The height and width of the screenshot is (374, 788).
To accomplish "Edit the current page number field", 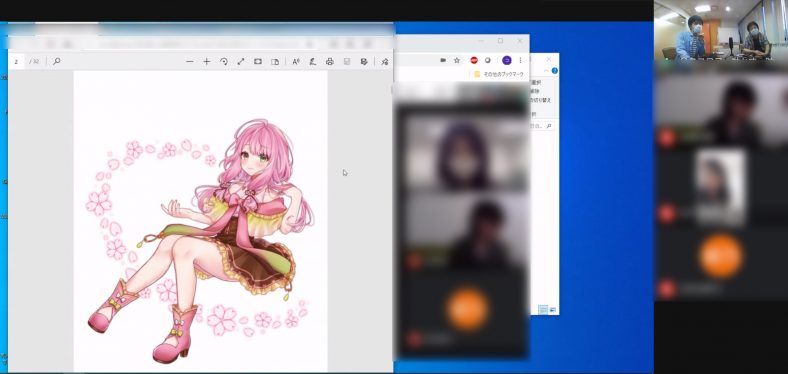I will tap(16, 61).
